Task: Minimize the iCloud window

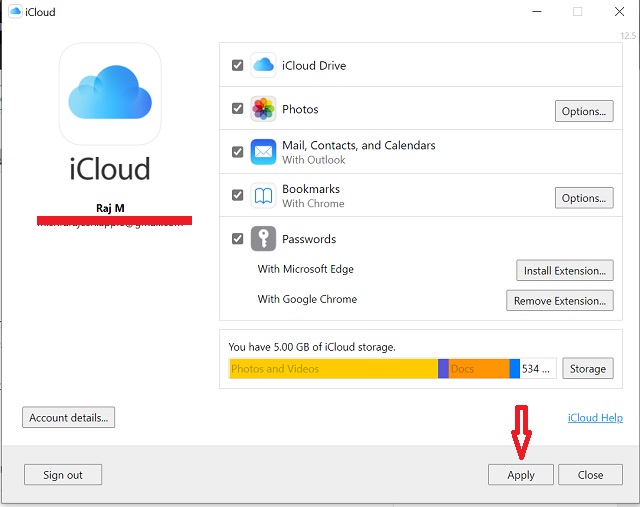Action: pos(537,11)
